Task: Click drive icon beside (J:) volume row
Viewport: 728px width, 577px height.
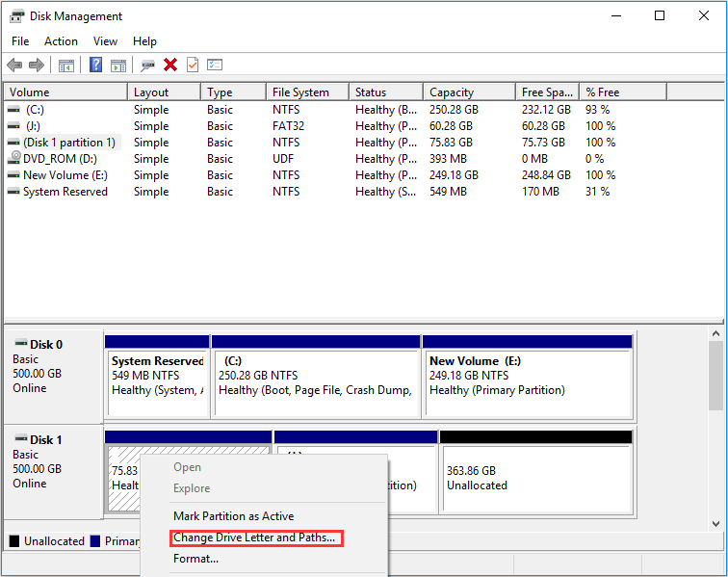Action: pyautogui.click(x=13, y=126)
